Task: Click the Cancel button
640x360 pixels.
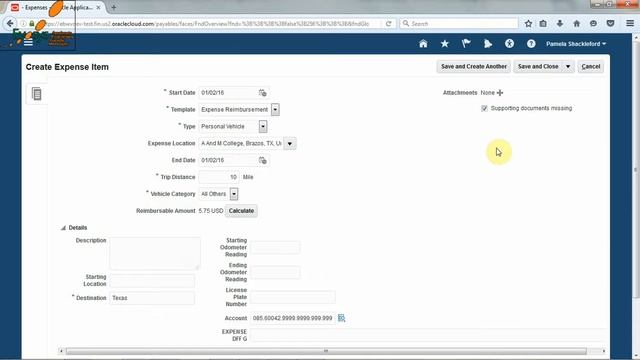Action: pos(591,67)
